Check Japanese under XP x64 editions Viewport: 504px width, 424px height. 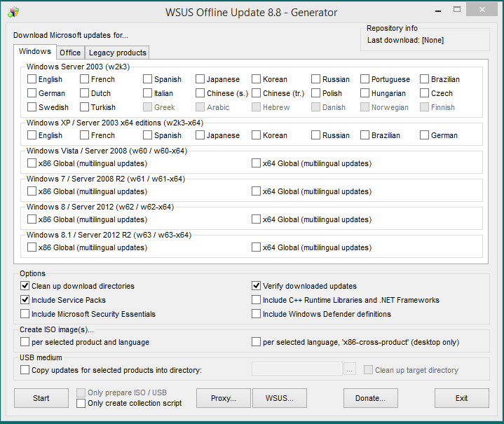(200, 135)
